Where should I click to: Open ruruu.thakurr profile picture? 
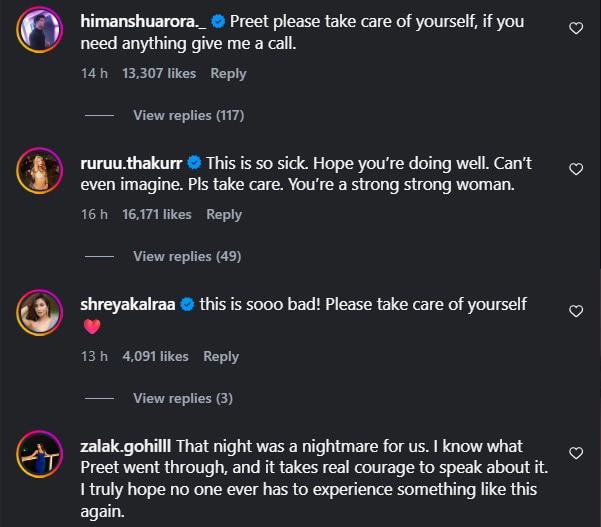(x=40, y=173)
